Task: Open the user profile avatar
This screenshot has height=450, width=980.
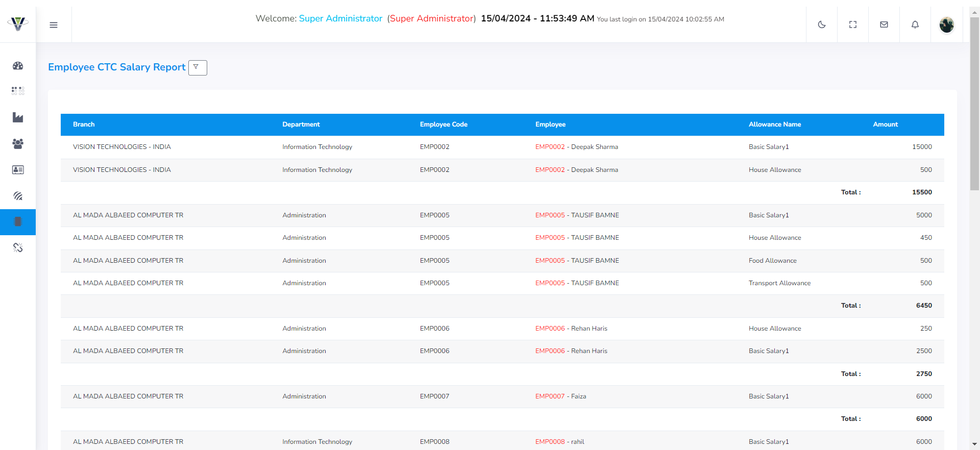Action: [x=947, y=24]
